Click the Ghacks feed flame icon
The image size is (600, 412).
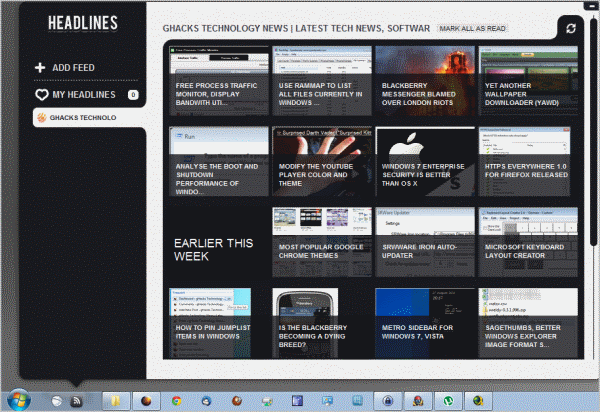pyautogui.click(x=41, y=119)
